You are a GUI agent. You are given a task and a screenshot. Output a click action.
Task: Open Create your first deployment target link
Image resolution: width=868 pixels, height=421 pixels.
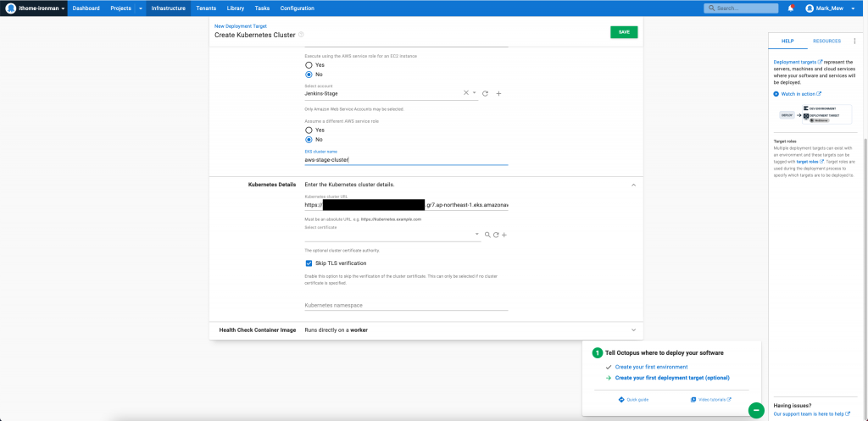[672, 378]
